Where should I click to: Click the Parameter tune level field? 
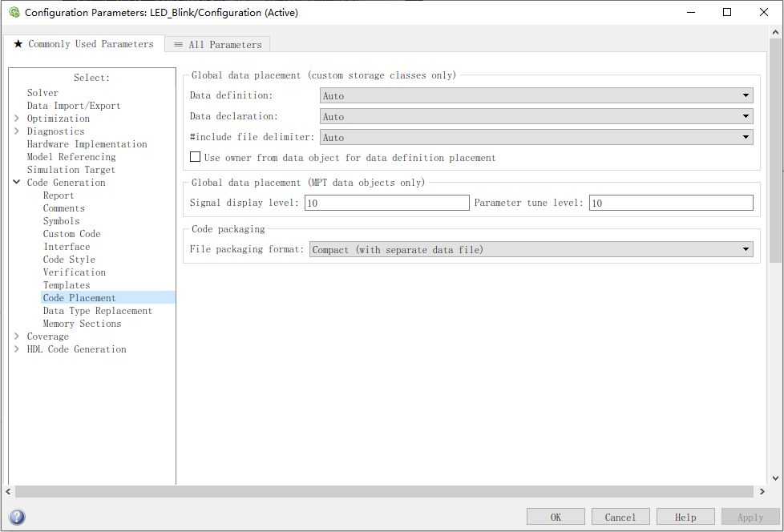[x=671, y=203]
